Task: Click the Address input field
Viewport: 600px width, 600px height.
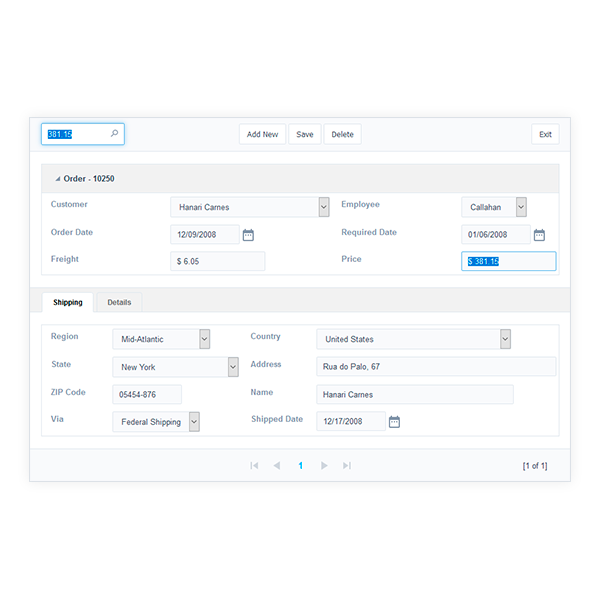Action: tap(436, 367)
